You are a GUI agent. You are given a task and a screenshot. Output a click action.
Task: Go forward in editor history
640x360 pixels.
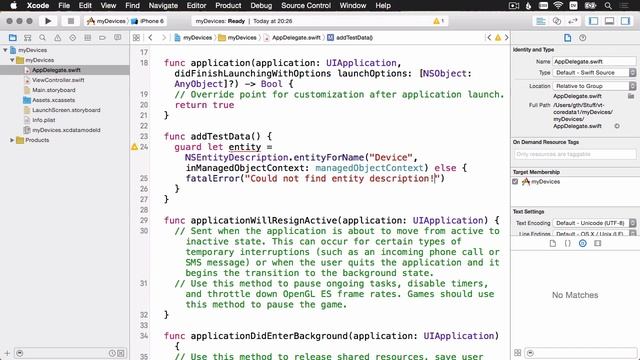pyautogui.click(x=164, y=38)
